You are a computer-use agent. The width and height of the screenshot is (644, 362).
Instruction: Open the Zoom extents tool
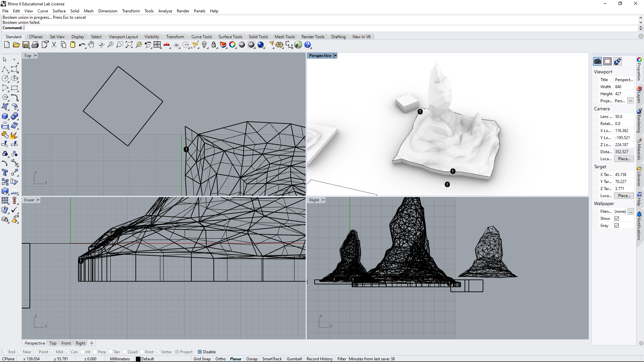(x=129, y=45)
